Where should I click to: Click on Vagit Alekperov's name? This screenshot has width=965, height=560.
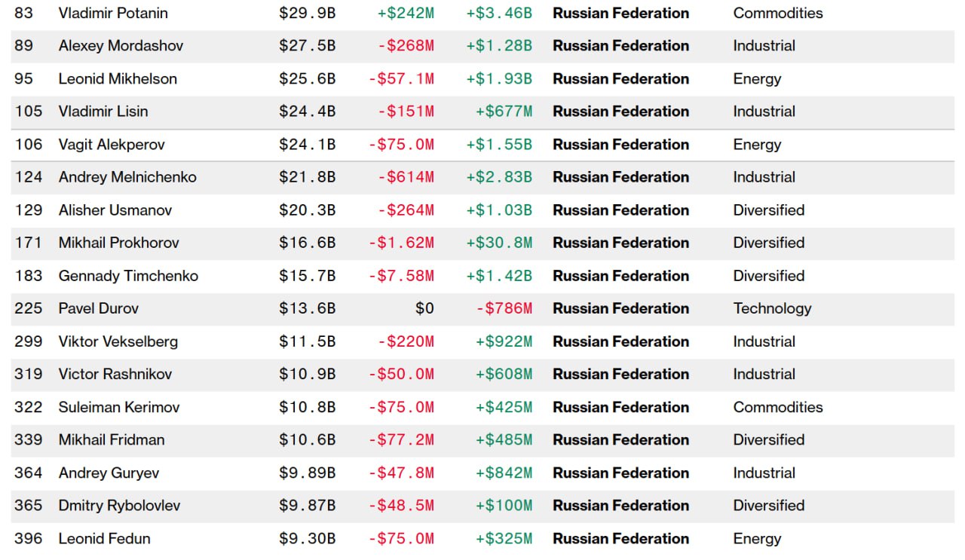click(112, 144)
